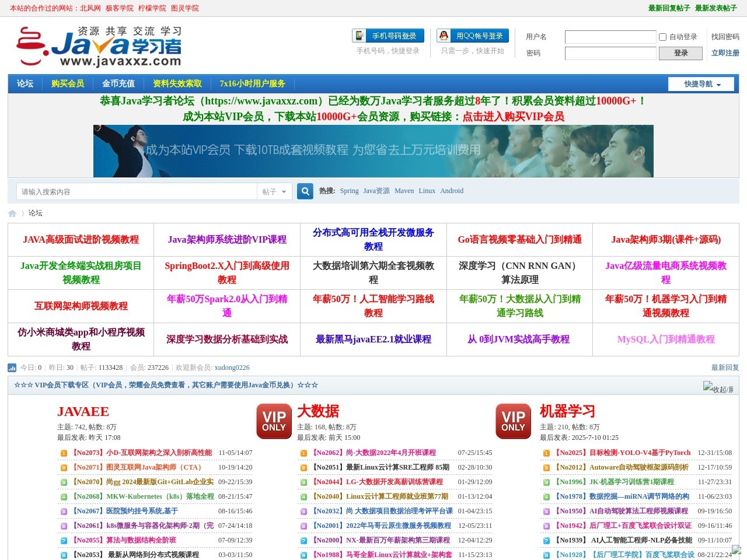Viewport: 747px width, 560px height.
Task: Click the 密码 input field
Action: pos(610,53)
